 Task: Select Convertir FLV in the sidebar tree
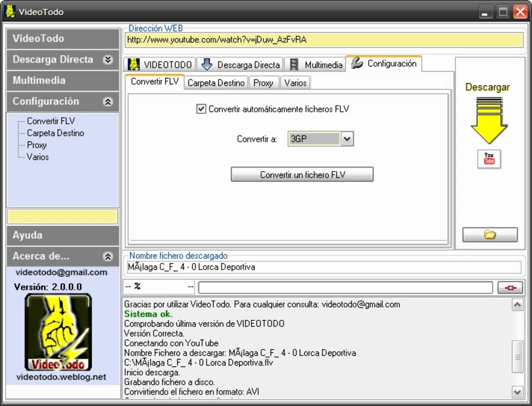click(x=51, y=121)
